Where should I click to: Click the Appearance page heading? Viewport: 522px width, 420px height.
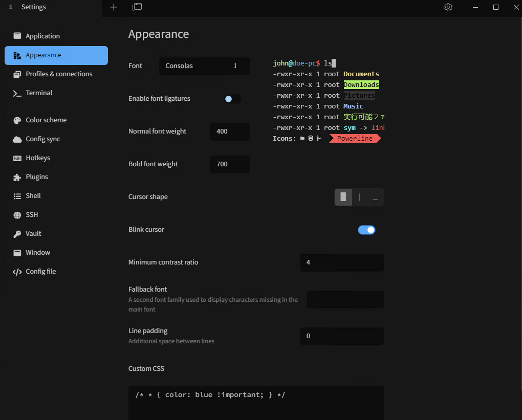tap(159, 34)
